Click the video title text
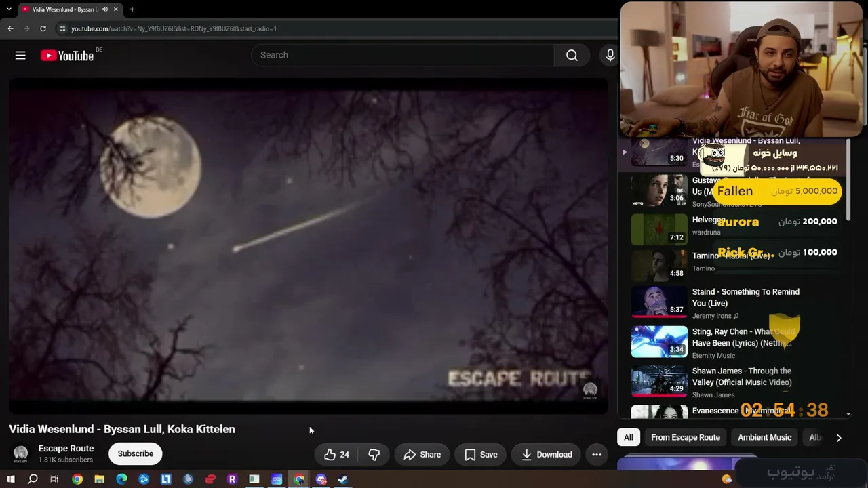 pos(122,430)
